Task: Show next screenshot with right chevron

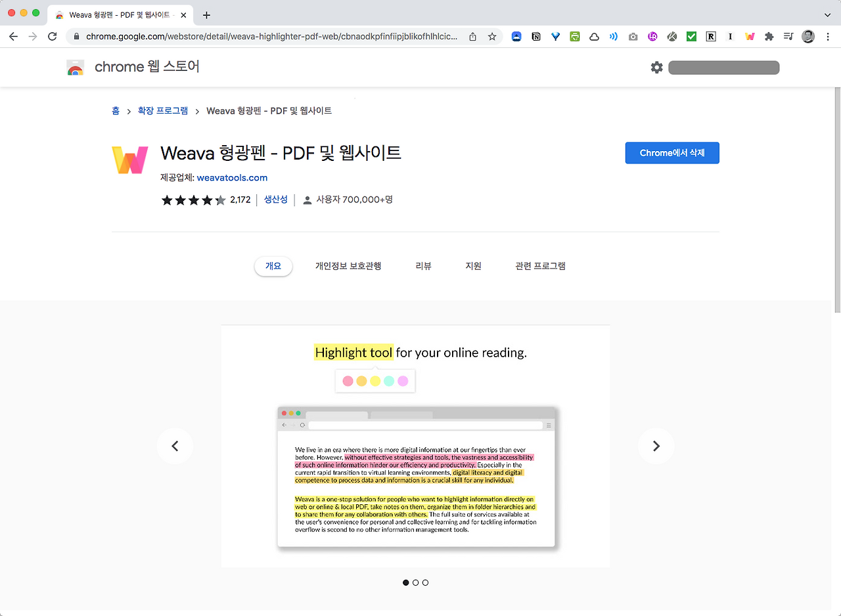Action: coord(656,446)
